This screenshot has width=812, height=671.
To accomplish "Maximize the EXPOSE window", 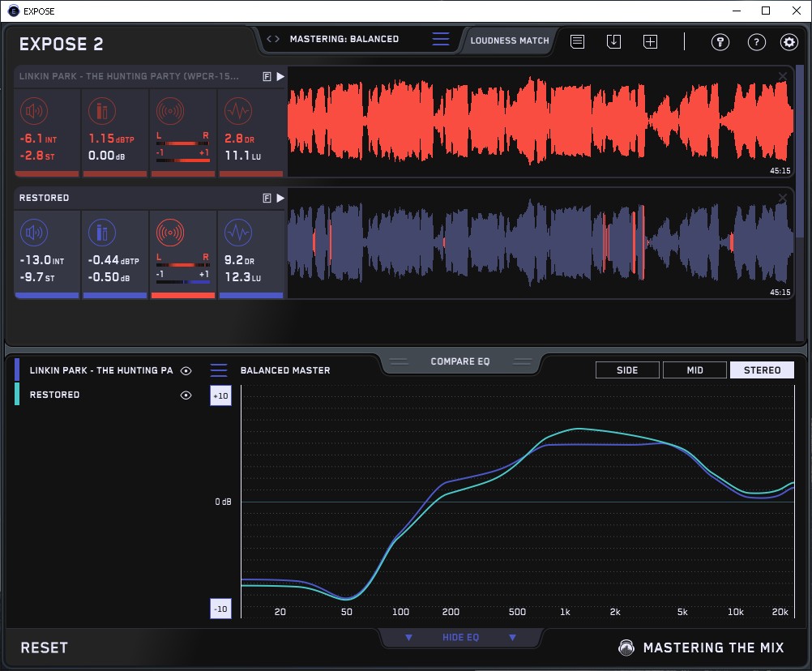I will [x=766, y=11].
